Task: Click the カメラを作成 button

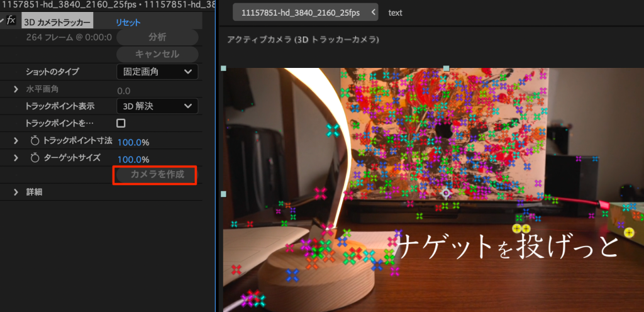Action: click(x=157, y=175)
